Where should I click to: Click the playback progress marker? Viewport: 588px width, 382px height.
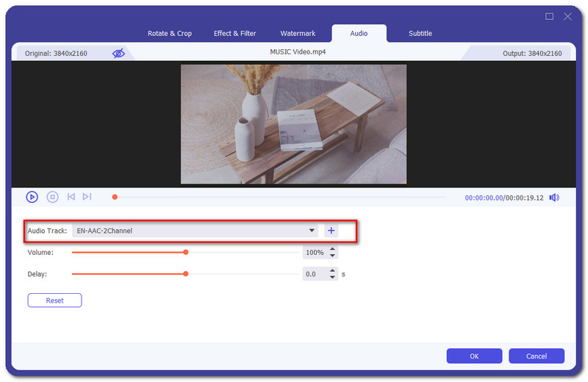115,197
